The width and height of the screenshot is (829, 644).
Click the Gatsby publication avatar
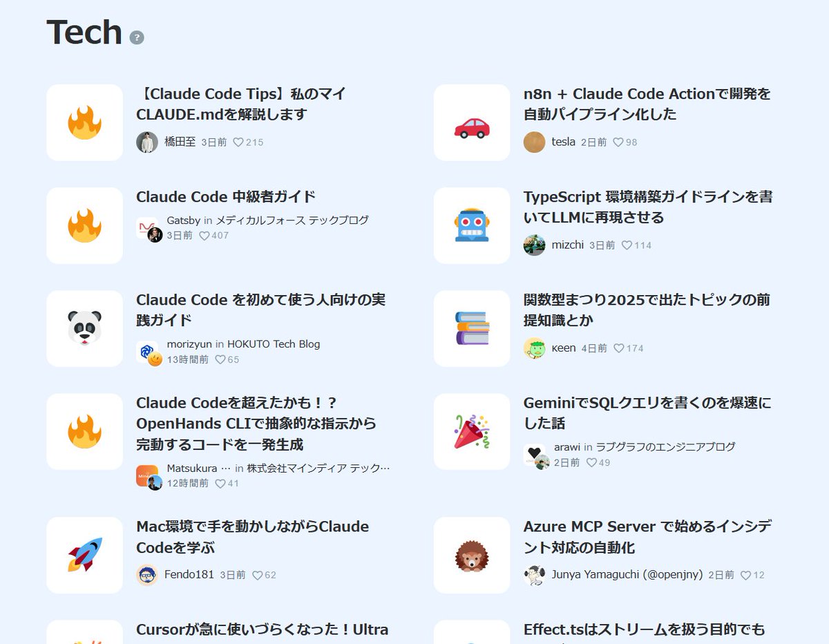(x=149, y=229)
